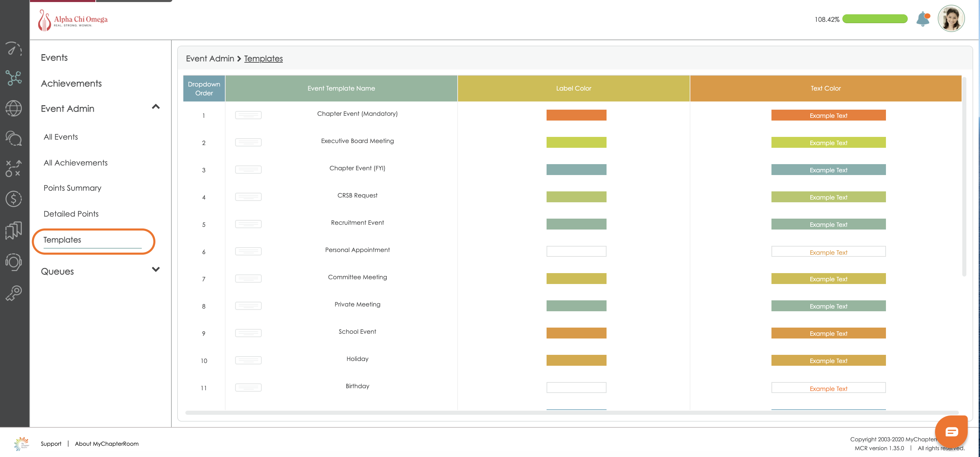This screenshot has width=980, height=457.
Task: Open the chat bubbles sidebar icon
Action: [14, 138]
